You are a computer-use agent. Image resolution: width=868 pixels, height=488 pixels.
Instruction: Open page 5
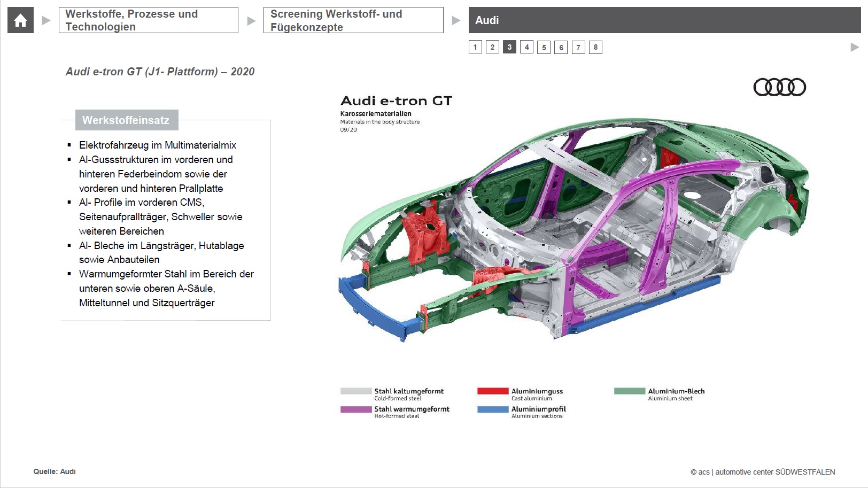544,47
